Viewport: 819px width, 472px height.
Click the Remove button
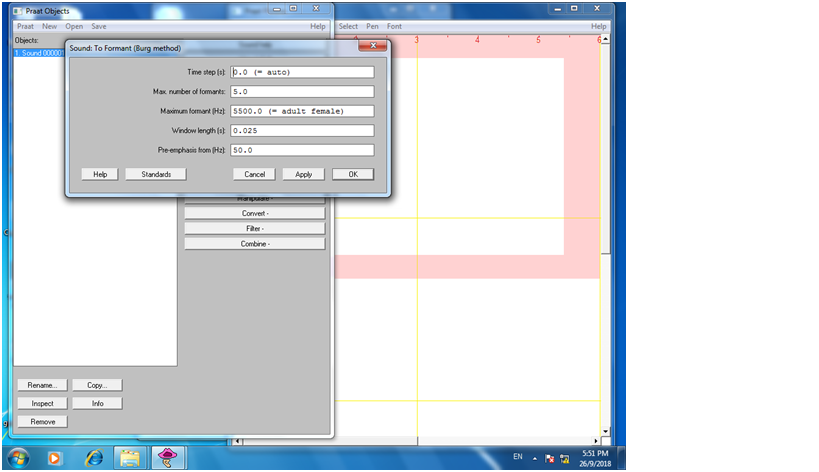coord(42,422)
